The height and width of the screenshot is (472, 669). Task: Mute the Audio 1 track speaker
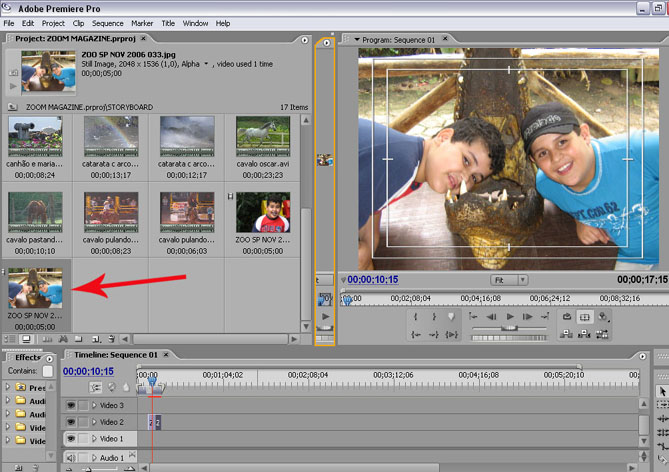pyautogui.click(x=71, y=458)
